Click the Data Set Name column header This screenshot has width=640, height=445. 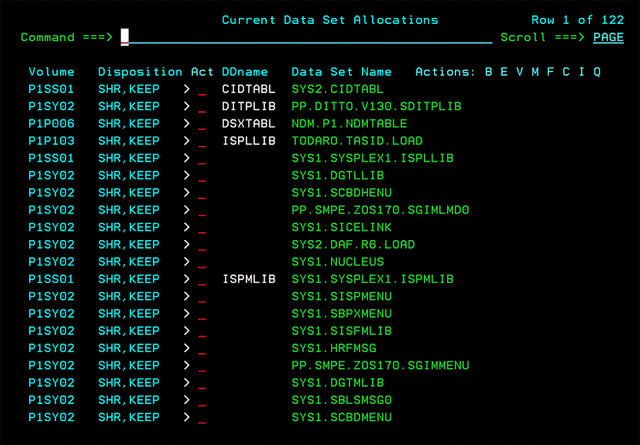coord(342,72)
